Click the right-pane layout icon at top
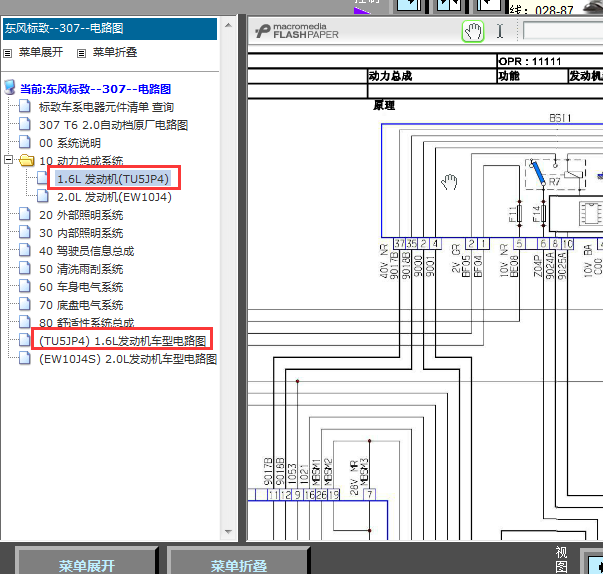Screen dimensions: 603x574 pos(488,5)
